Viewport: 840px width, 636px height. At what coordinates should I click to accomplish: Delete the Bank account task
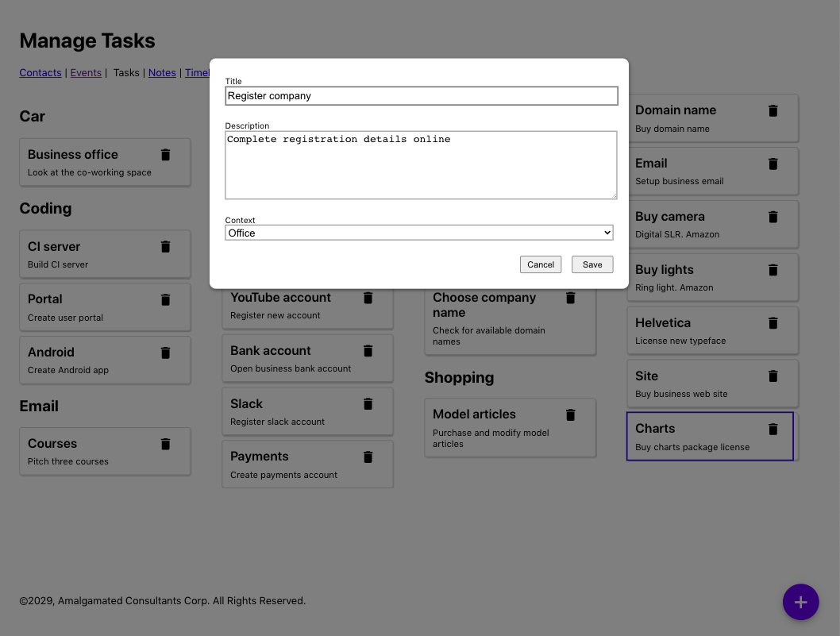(368, 351)
